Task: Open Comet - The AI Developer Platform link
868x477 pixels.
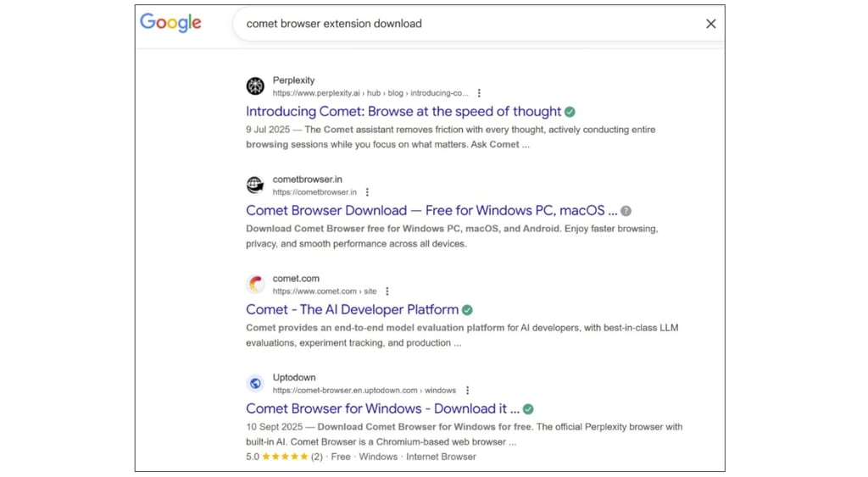Action: click(x=353, y=309)
